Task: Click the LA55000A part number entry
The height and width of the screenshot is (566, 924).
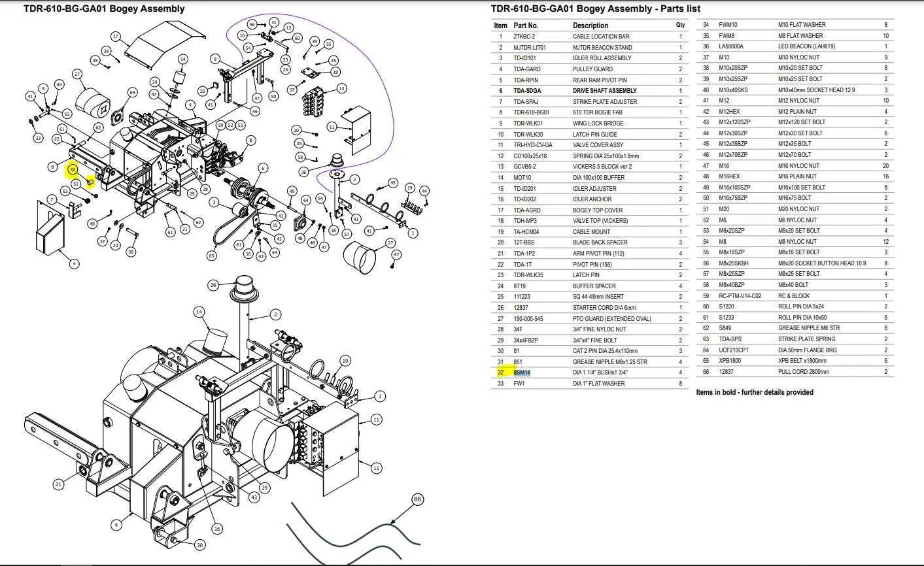Action: coord(731,46)
